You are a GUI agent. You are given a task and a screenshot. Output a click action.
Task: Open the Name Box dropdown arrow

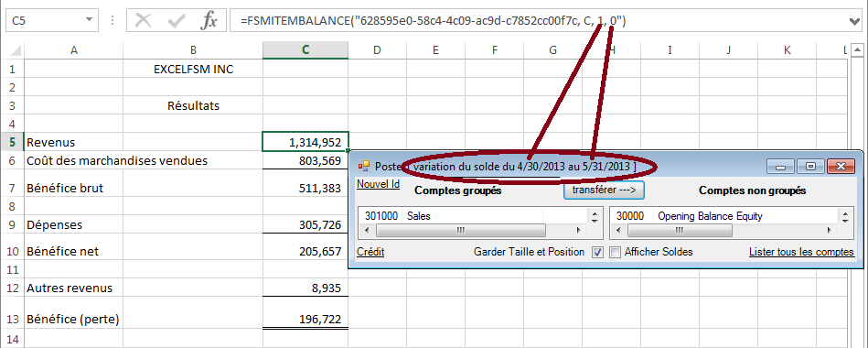point(89,21)
